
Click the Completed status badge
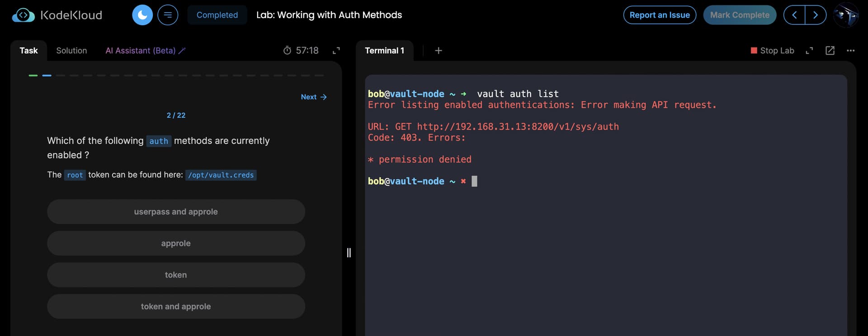[217, 15]
